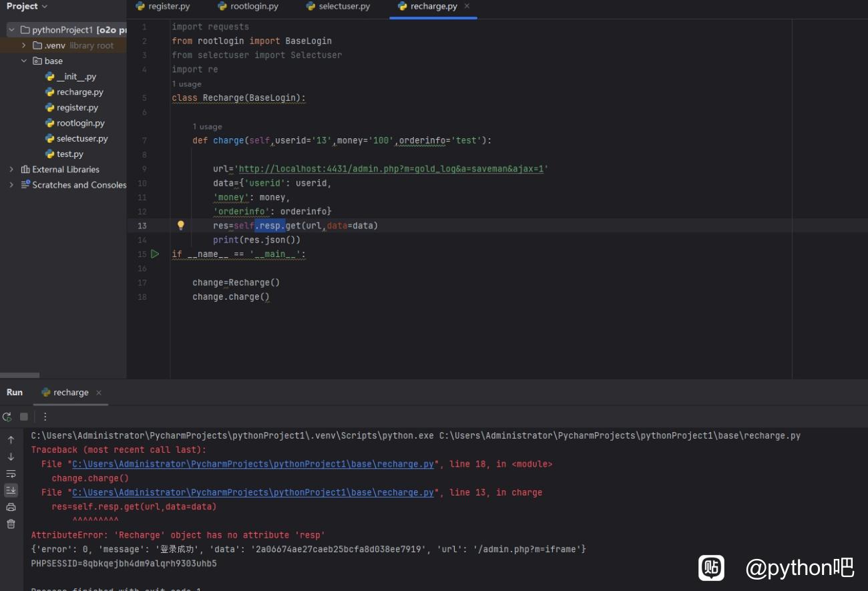Click the green run gutter arrow at line 15
868x591 pixels.
155,254
